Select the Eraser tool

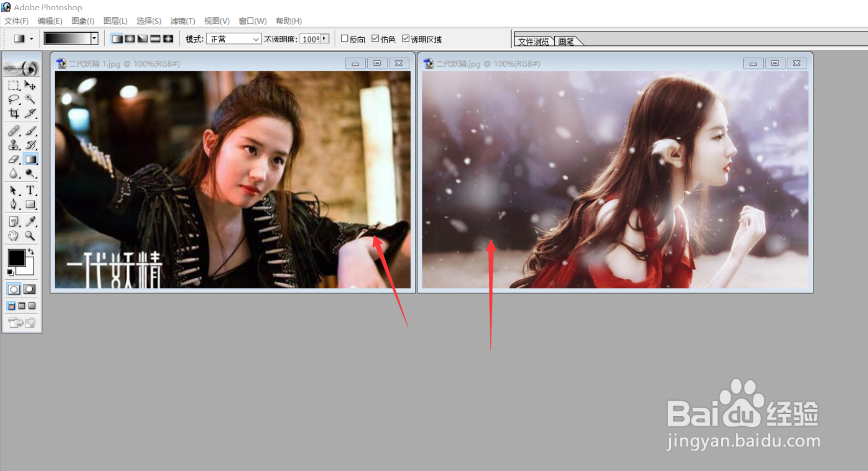tap(14, 160)
